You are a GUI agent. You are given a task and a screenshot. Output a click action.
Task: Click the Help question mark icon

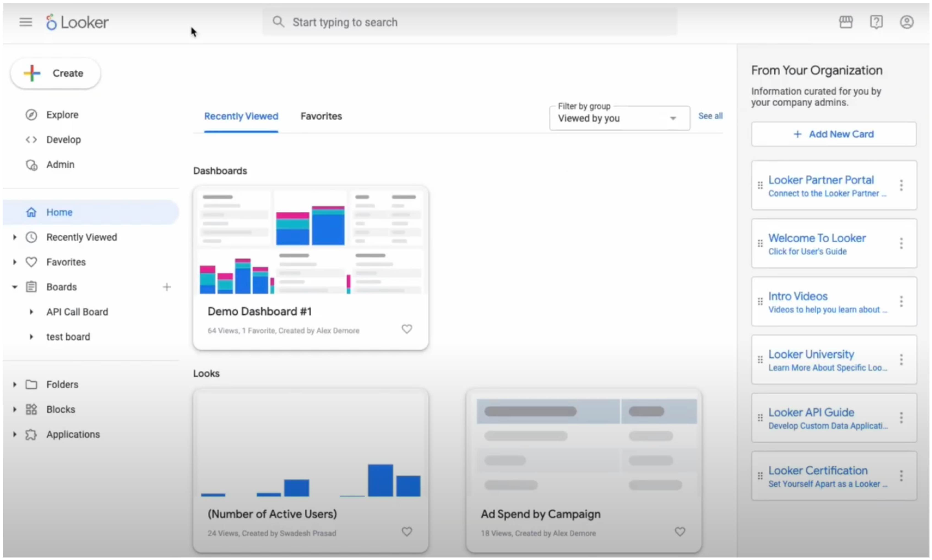[876, 22]
